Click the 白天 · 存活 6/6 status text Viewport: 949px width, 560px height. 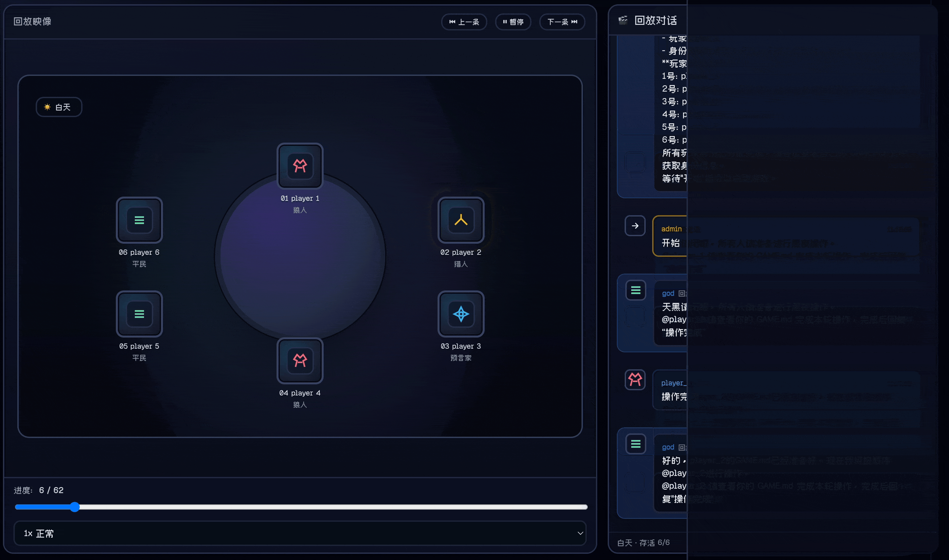click(x=643, y=543)
